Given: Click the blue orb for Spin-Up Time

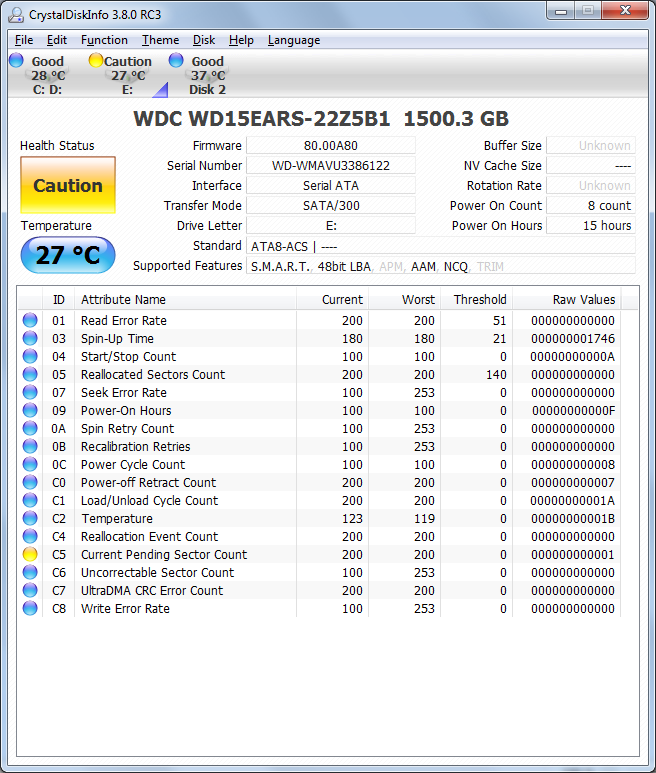Looking at the screenshot, I should (30, 338).
